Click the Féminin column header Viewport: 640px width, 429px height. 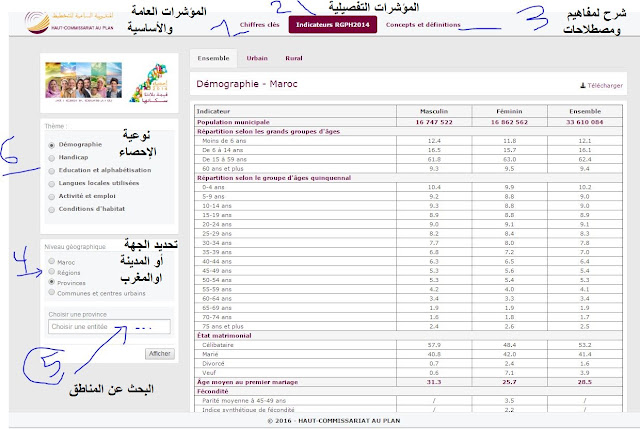pyautogui.click(x=509, y=111)
